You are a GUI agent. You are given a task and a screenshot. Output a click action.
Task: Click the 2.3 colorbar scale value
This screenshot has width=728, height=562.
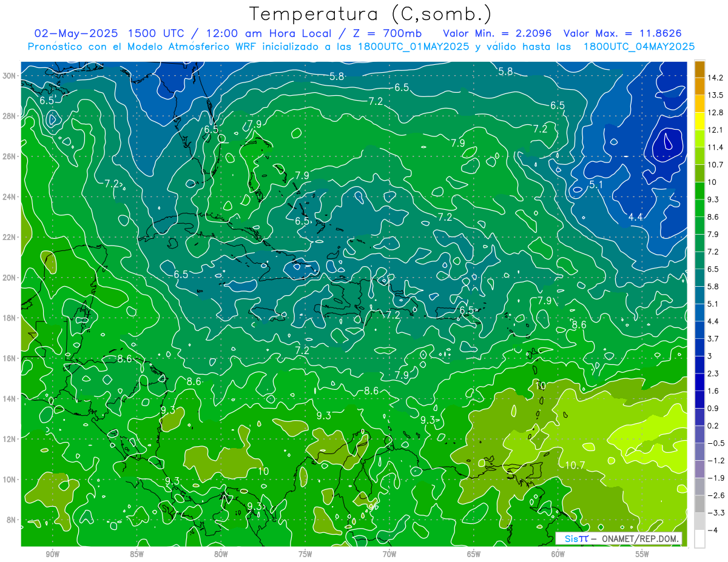(713, 373)
